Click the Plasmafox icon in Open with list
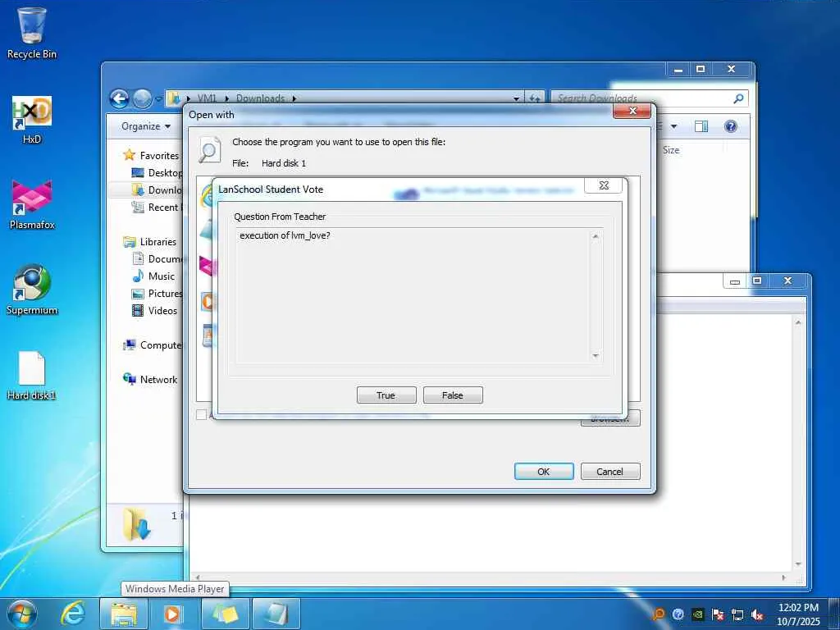This screenshot has height=630, width=840. (x=208, y=267)
